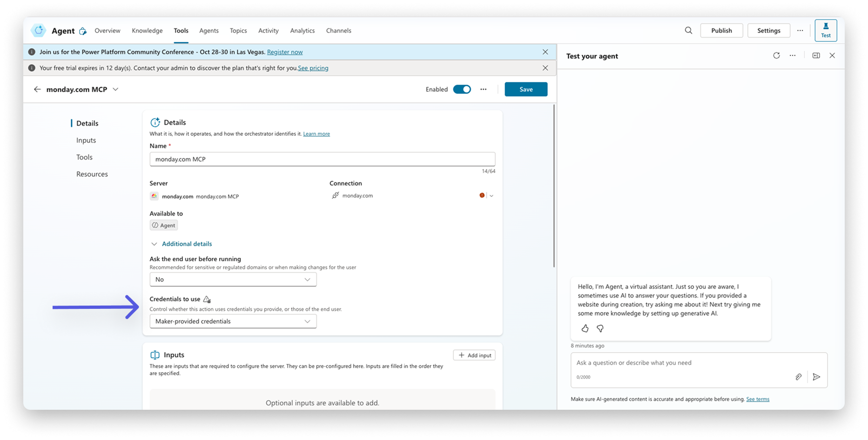This screenshot has width=868, height=440.
Task: Open the Credentials to use dropdown
Action: [233, 321]
